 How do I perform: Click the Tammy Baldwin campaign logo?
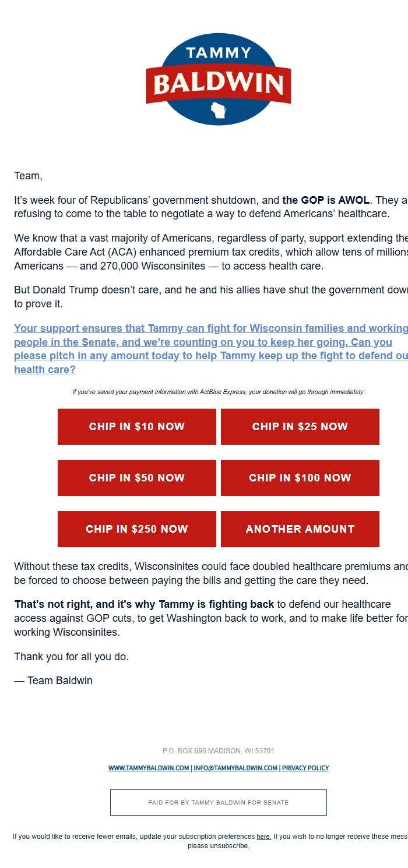click(219, 79)
